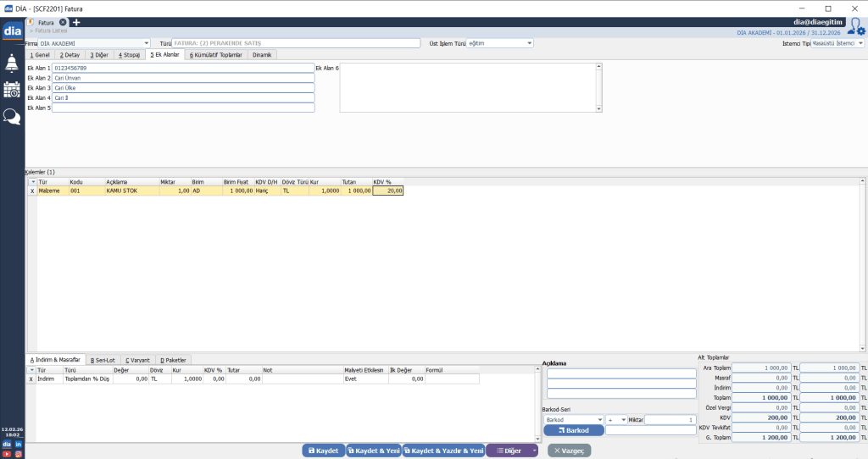Click the Ek Alan 5 input field

[x=182, y=108]
